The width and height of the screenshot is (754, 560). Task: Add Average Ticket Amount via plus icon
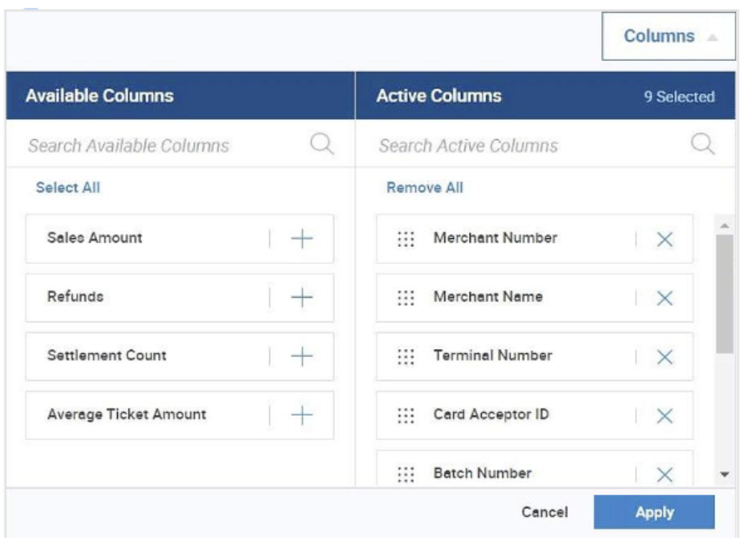pos(302,416)
